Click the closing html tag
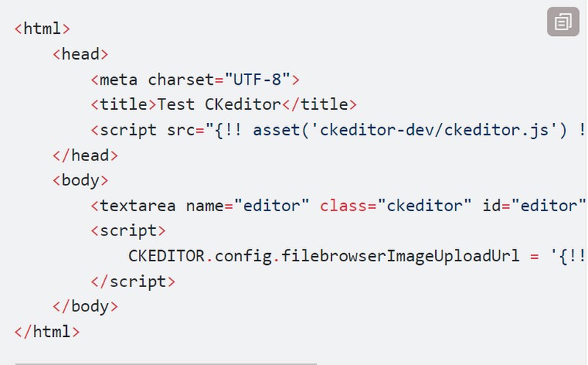 pyautogui.click(x=47, y=332)
